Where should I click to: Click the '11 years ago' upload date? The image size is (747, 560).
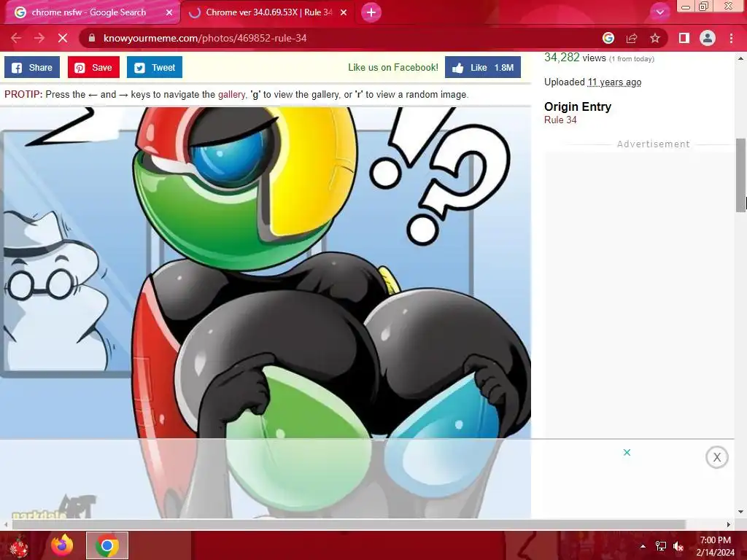coord(614,82)
